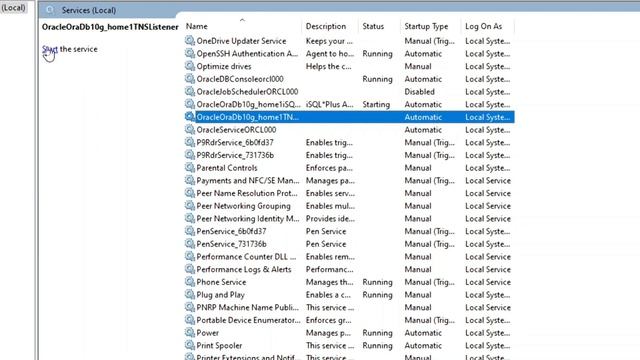Select the P9RdrService_6b0fd37 service name
Screen dimensions: 640x360
[235, 142]
